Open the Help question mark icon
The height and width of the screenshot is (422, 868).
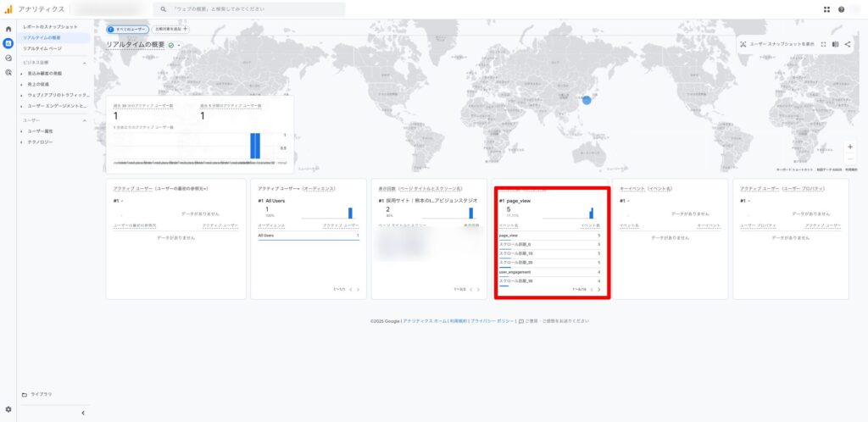click(x=841, y=9)
